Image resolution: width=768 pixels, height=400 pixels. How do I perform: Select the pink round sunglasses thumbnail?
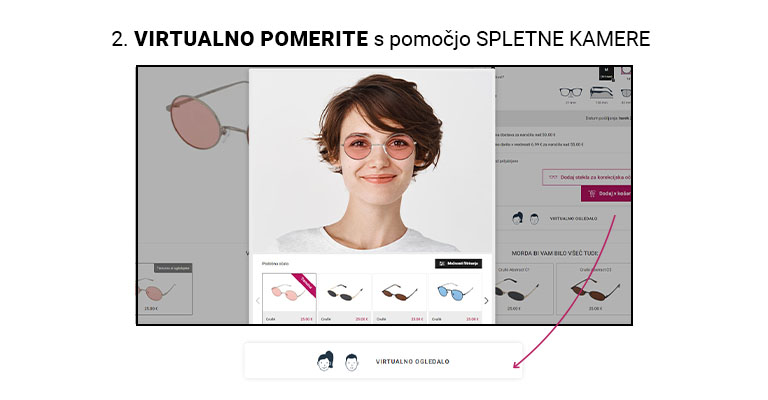pyautogui.click(x=289, y=298)
